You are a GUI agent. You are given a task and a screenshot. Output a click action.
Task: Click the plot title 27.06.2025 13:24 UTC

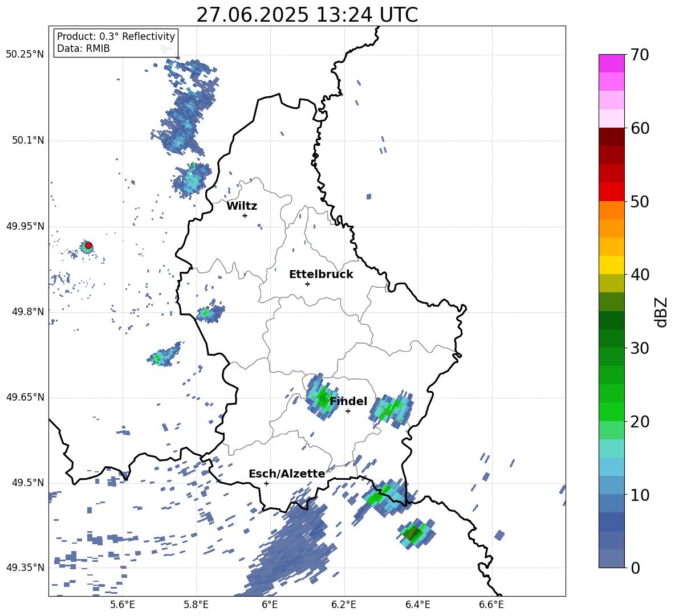[x=307, y=15]
